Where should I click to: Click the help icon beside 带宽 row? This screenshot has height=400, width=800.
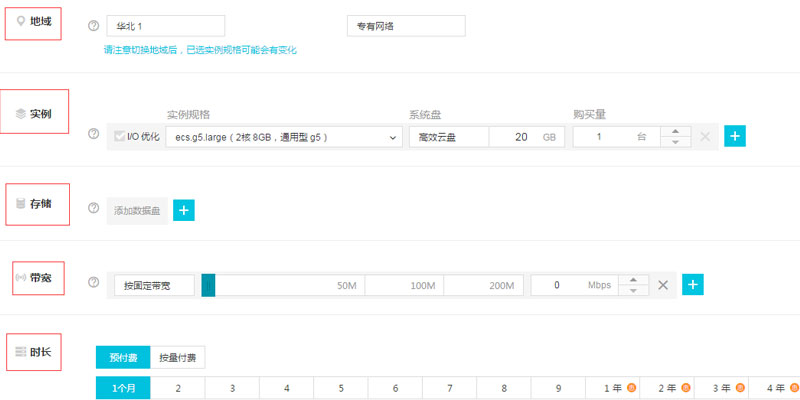pyautogui.click(x=93, y=282)
